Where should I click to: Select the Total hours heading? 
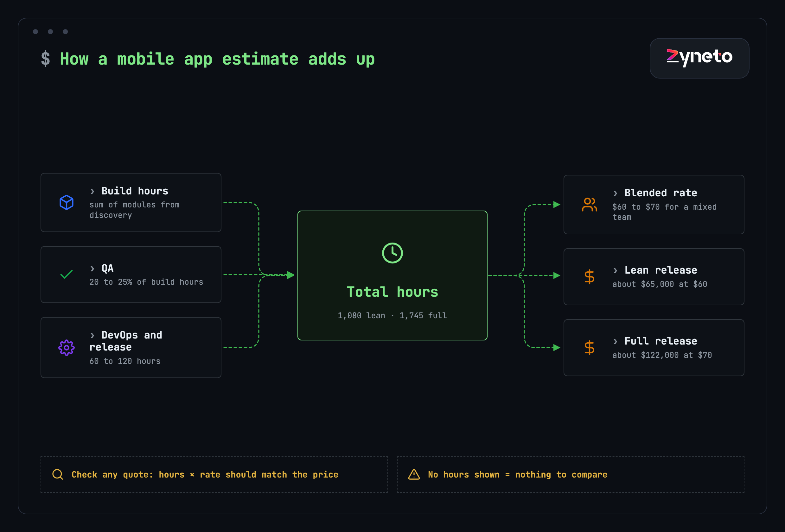click(392, 292)
